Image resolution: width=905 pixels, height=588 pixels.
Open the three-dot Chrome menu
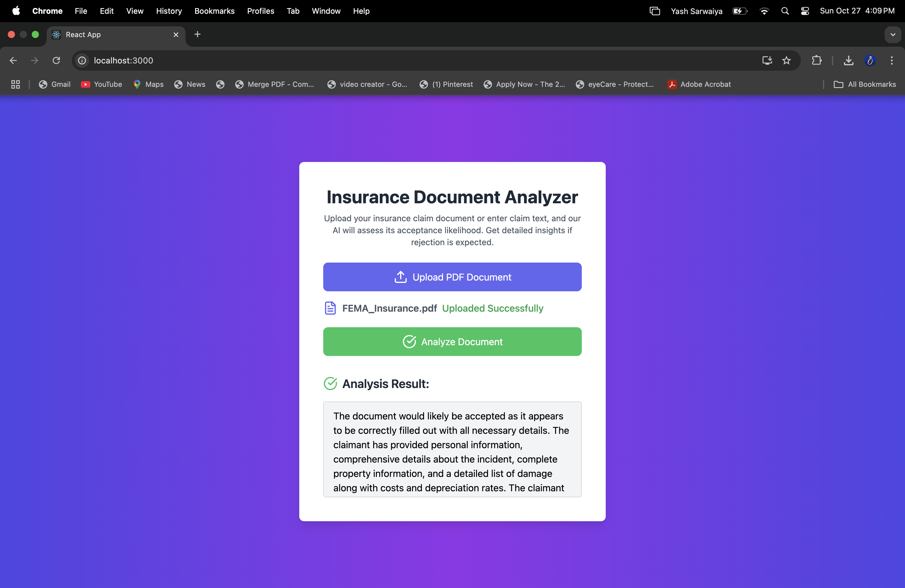click(892, 60)
